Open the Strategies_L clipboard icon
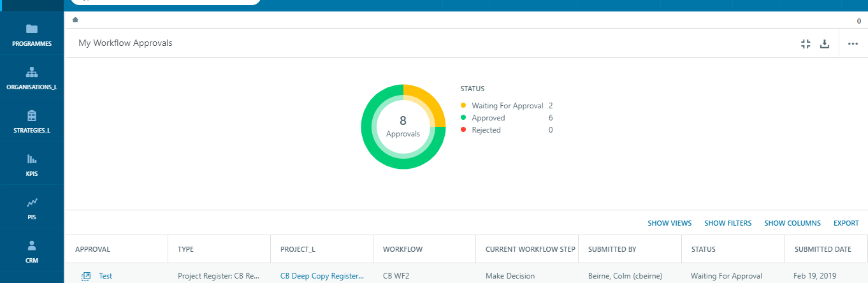The width and height of the screenshot is (868, 283). pyautogui.click(x=32, y=115)
